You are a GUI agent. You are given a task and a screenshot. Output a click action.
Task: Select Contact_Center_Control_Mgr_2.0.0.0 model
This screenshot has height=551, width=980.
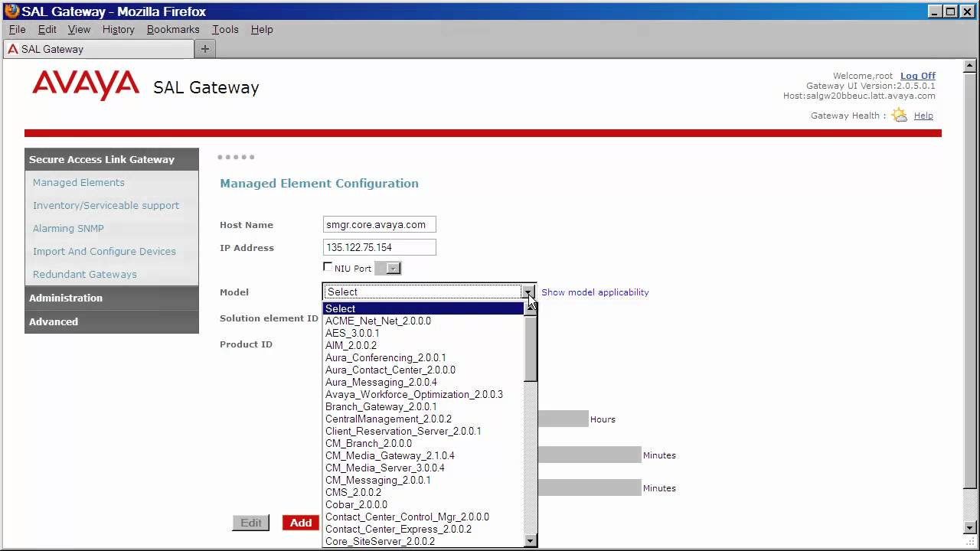tap(423, 517)
